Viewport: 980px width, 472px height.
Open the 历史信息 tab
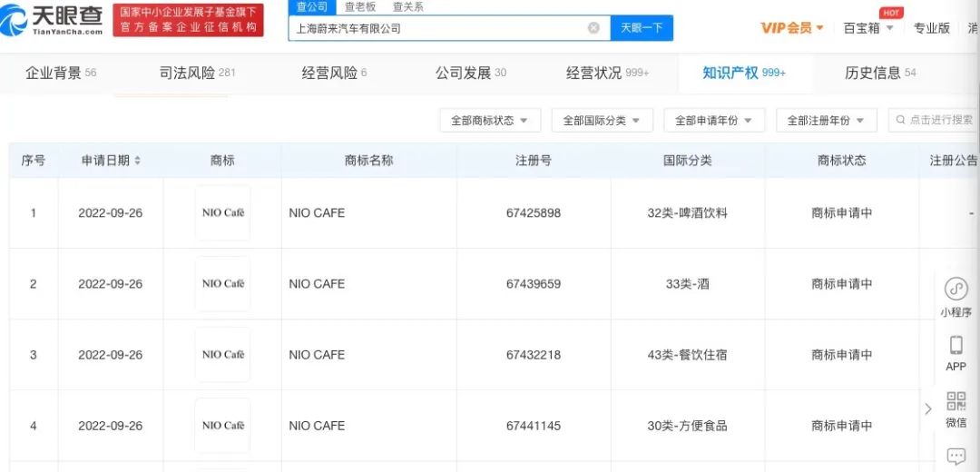click(x=880, y=74)
